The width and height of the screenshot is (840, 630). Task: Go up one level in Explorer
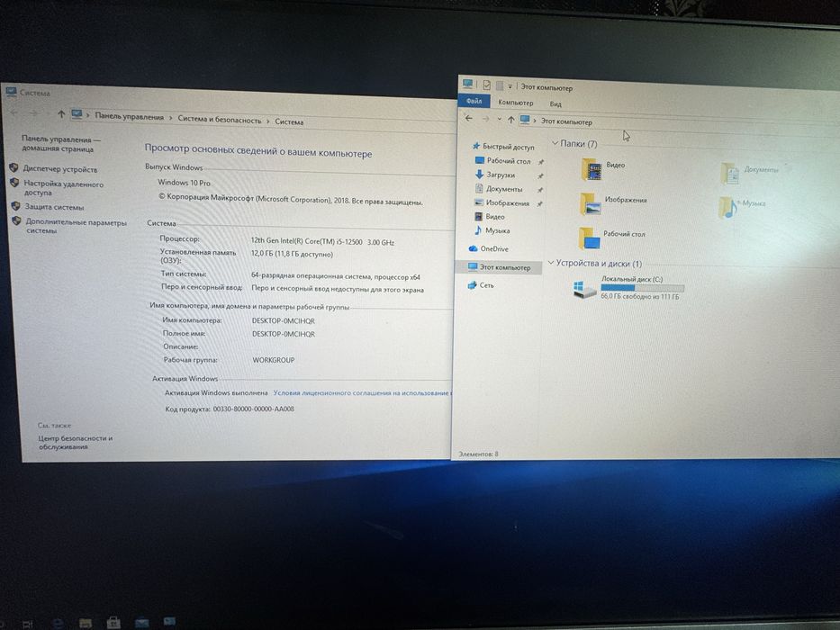tap(510, 120)
